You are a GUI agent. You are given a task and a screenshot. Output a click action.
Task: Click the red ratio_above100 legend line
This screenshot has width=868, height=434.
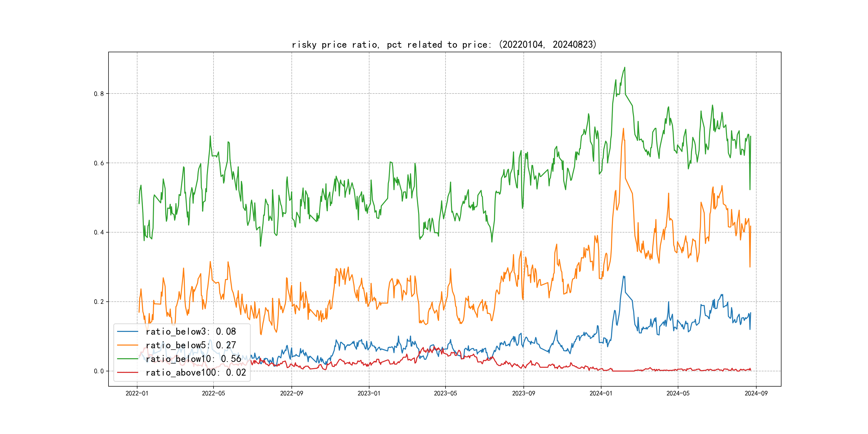pos(127,372)
